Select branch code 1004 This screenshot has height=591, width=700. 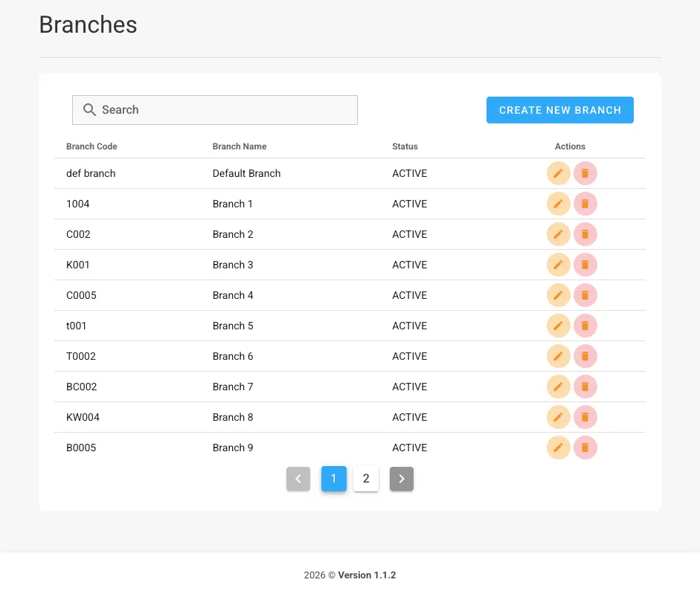pos(77,204)
